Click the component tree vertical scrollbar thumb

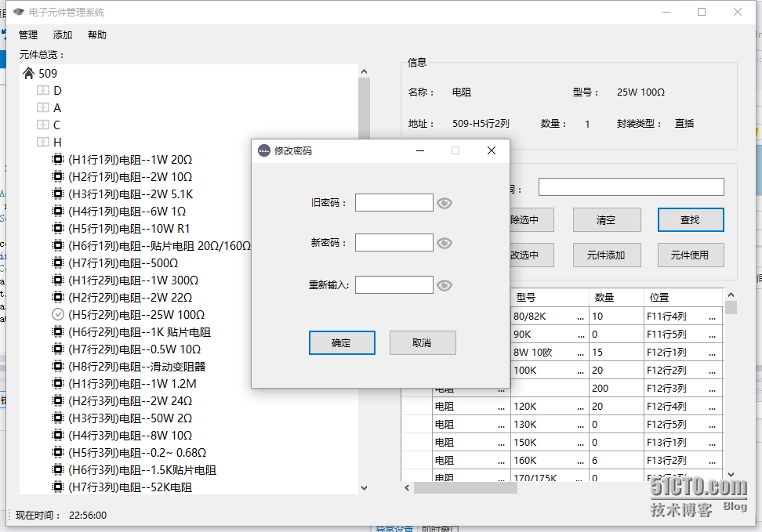tap(364, 108)
